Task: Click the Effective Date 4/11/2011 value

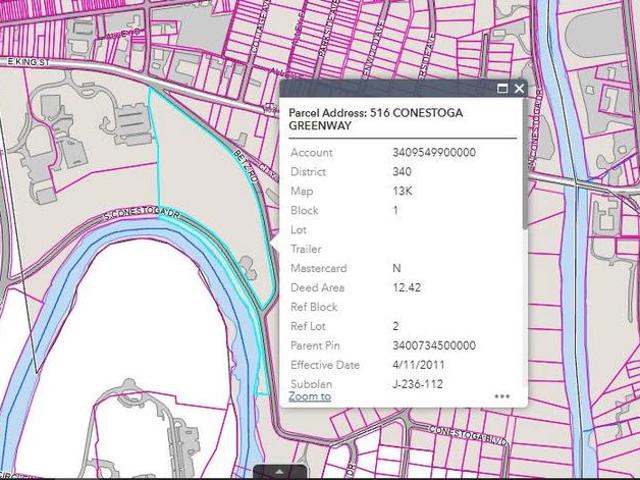Action: (x=418, y=365)
